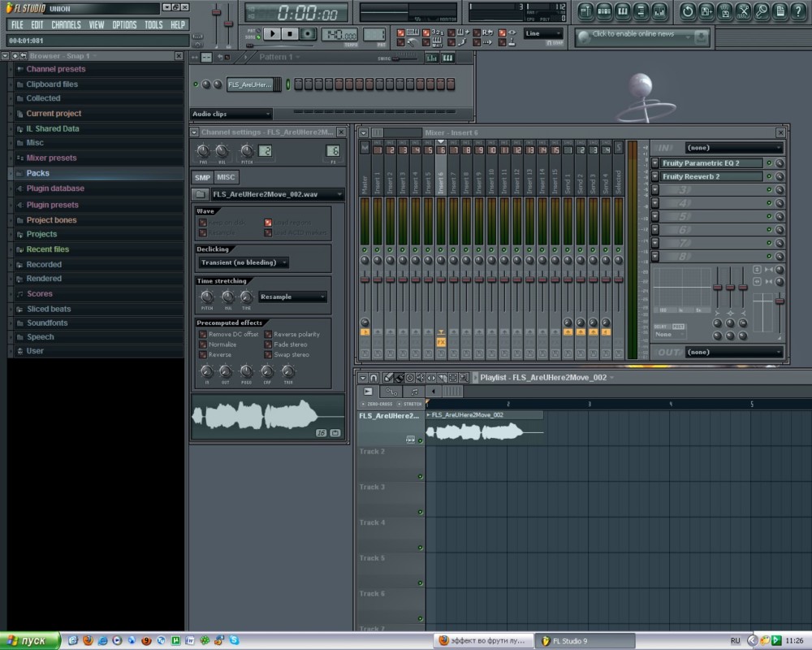The image size is (812, 650).
Task: Open the sample file name dropdown
Action: pos(277,194)
